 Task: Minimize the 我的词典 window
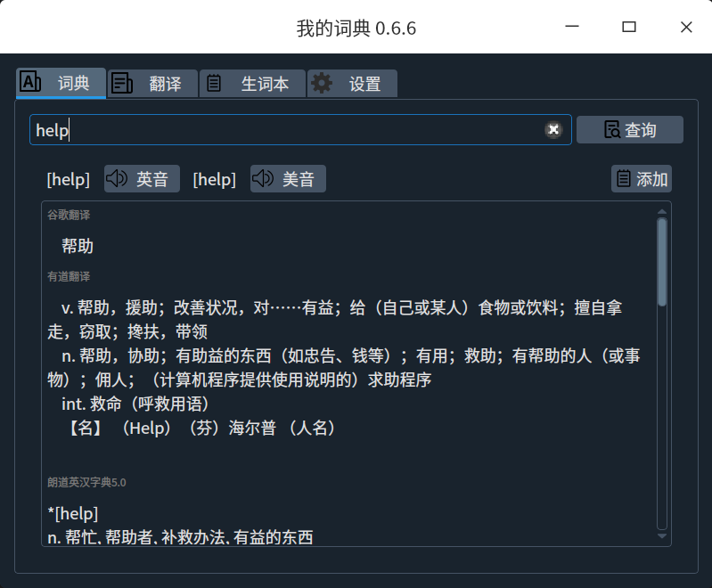573,28
